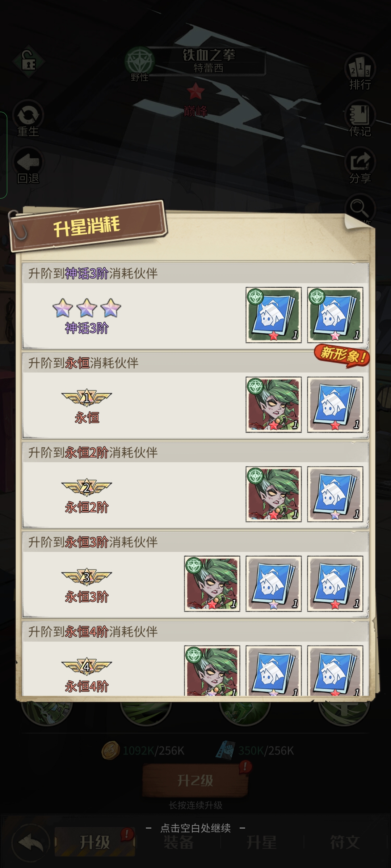Image resolution: width=391 pixels, height=868 pixels.
Task: Select first blue card in 神话3阶 row
Action: [274, 315]
